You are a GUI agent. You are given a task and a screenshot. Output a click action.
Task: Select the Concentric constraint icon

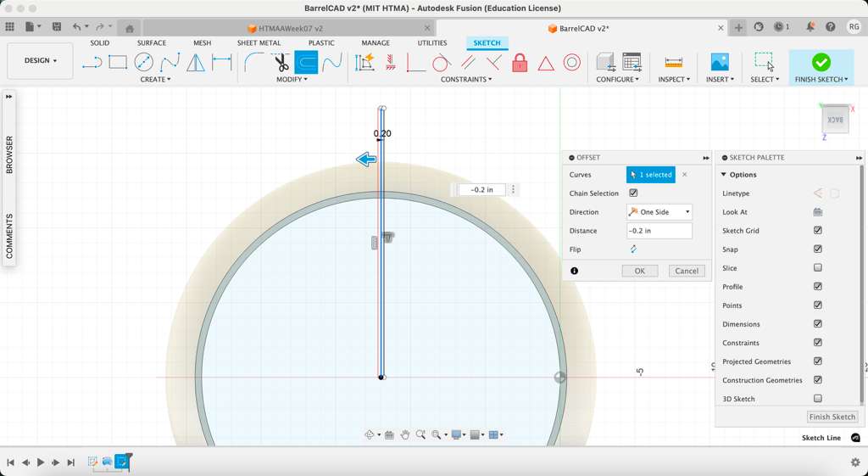point(572,63)
